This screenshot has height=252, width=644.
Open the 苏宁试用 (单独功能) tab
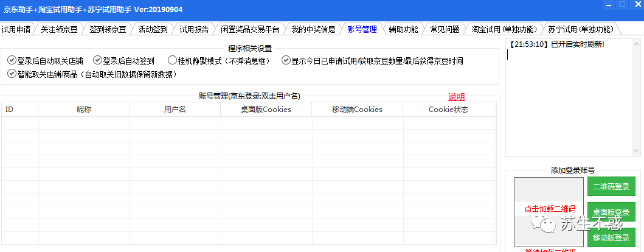pyautogui.click(x=581, y=29)
